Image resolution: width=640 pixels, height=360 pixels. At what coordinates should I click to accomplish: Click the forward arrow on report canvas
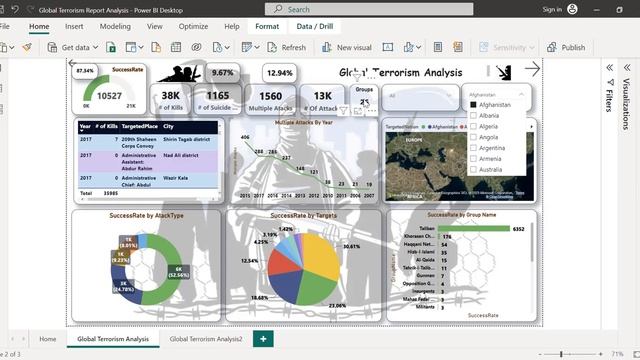point(532,69)
